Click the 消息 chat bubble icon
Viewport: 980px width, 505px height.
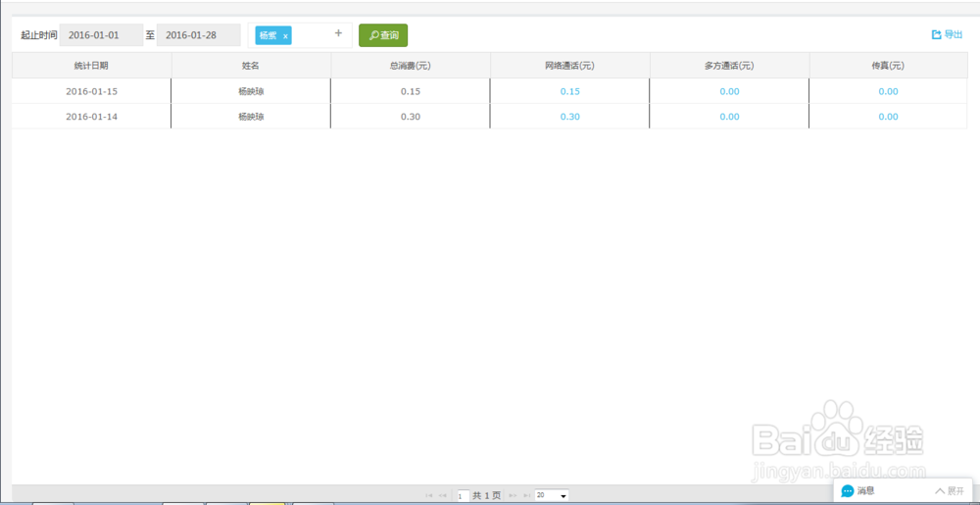(848, 490)
